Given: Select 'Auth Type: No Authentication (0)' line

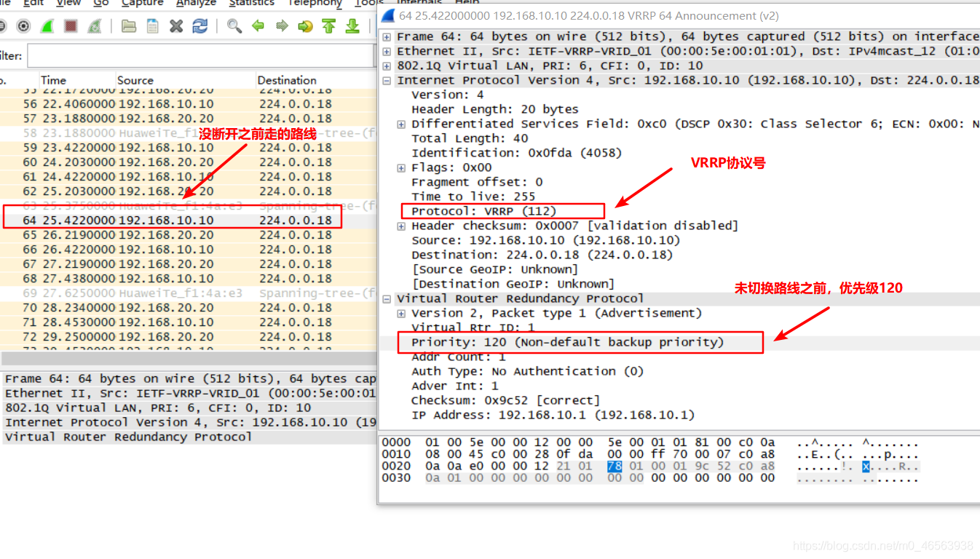Looking at the screenshot, I should [528, 371].
